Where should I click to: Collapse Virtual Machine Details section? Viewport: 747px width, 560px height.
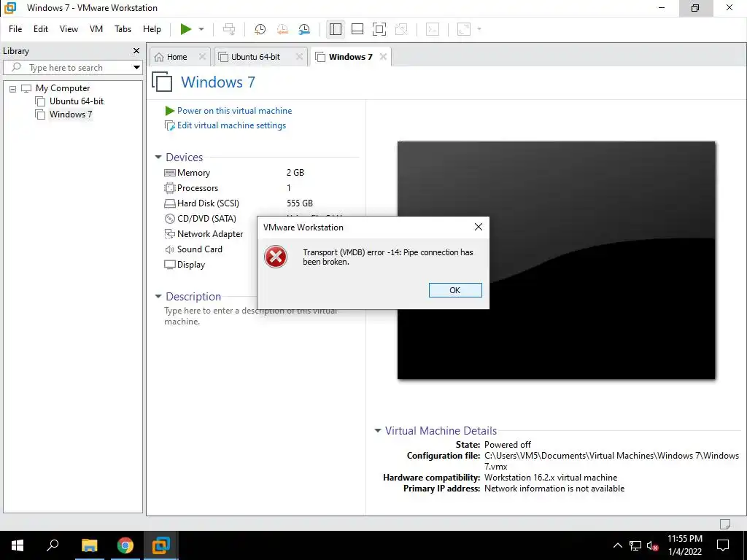(378, 430)
